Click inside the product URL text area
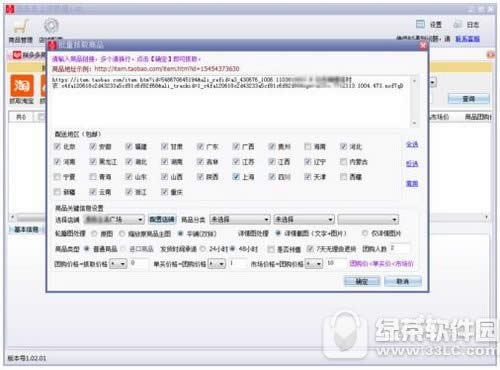The height and width of the screenshot is (370, 500). 230,102
